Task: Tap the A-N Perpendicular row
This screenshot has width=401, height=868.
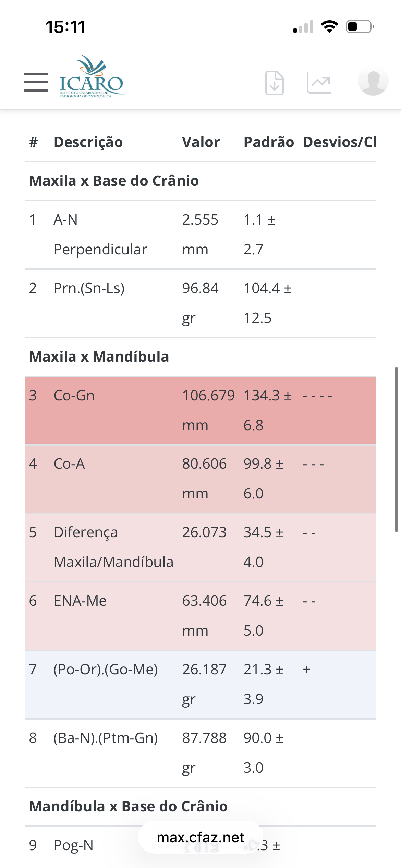Action: point(200,234)
